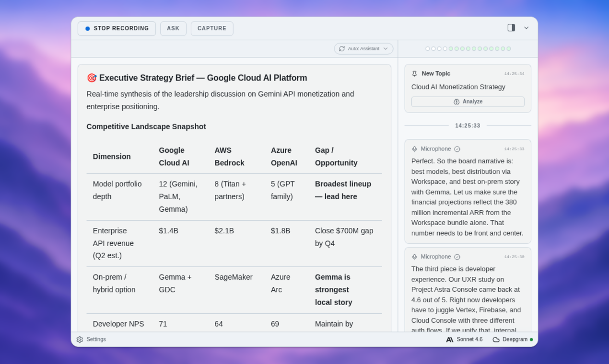Expand the top-right chevron menu
Viewport: 609px width, 364px height.
pyautogui.click(x=526, y=28)
